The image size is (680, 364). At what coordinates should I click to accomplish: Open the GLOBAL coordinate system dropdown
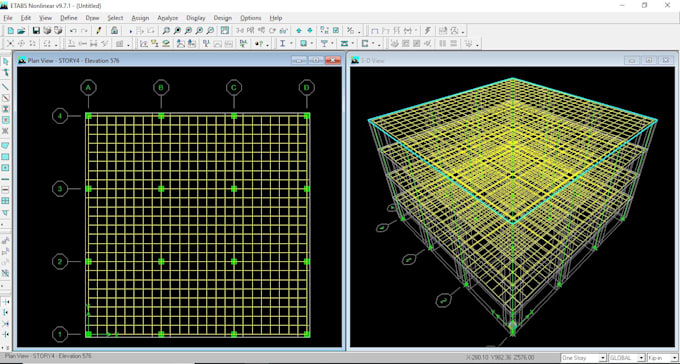pyautogui.click(x=627, y=358)
